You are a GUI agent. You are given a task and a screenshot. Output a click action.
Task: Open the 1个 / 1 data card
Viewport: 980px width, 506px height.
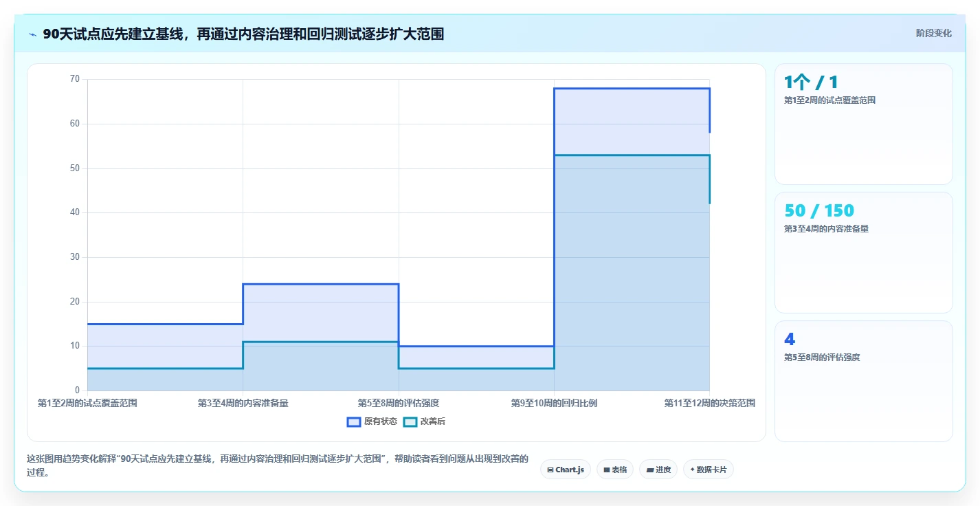(x=863, y=124)
